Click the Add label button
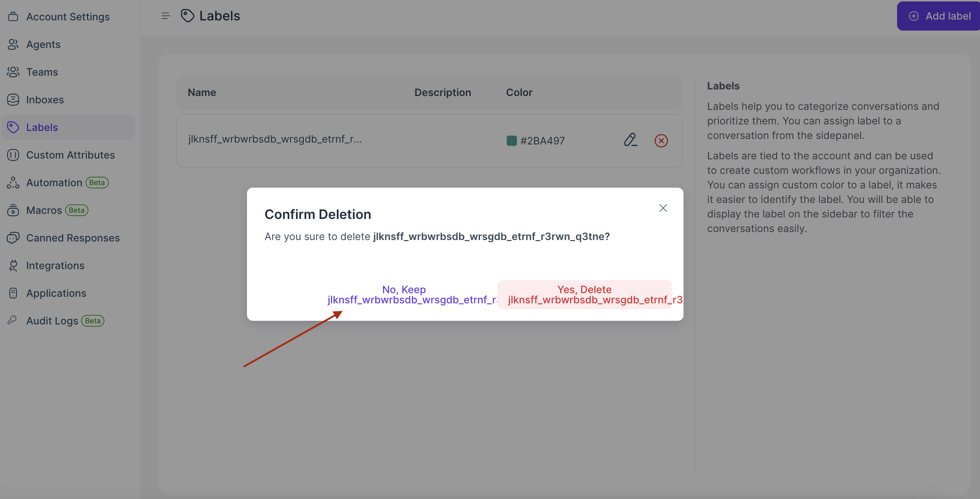 pyautogui.click(x=938, y=16)
